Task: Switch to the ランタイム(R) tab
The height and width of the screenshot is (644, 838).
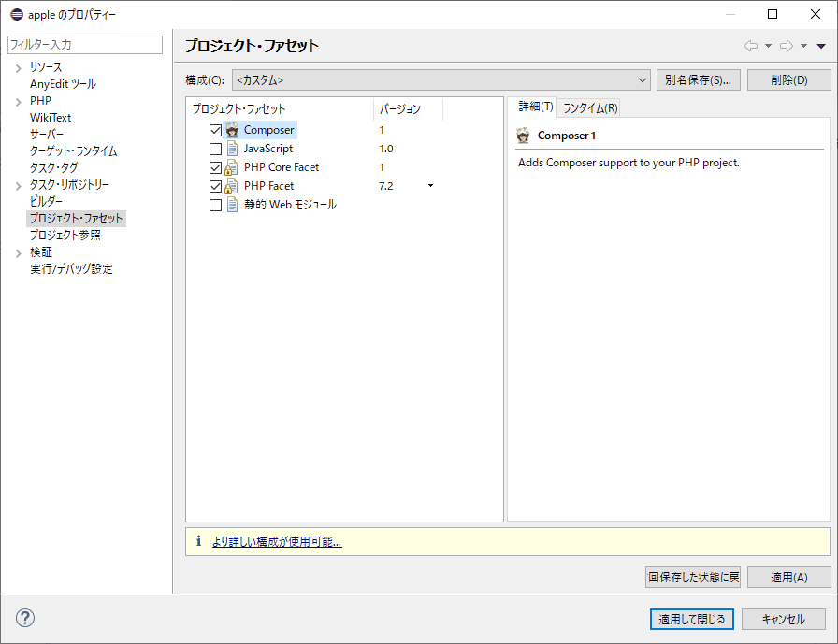Action: [590, 107]
